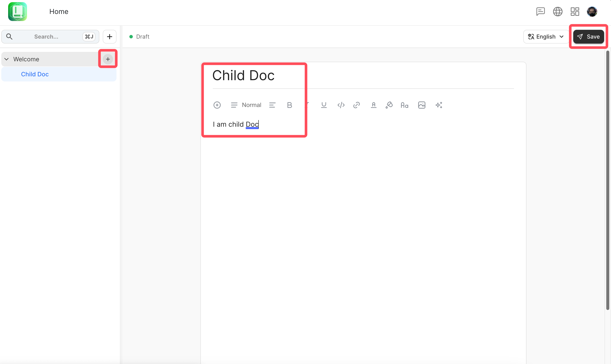This screenshot has height=364, width=611.
Task: Click the insert block plus-circle icon
Action: (217, 105)
